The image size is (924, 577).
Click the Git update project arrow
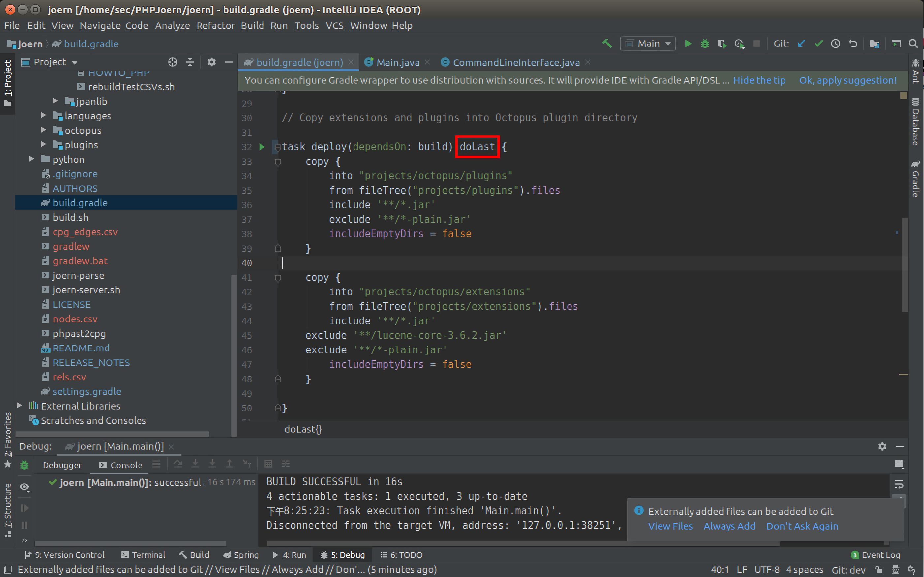click(801, 44)
